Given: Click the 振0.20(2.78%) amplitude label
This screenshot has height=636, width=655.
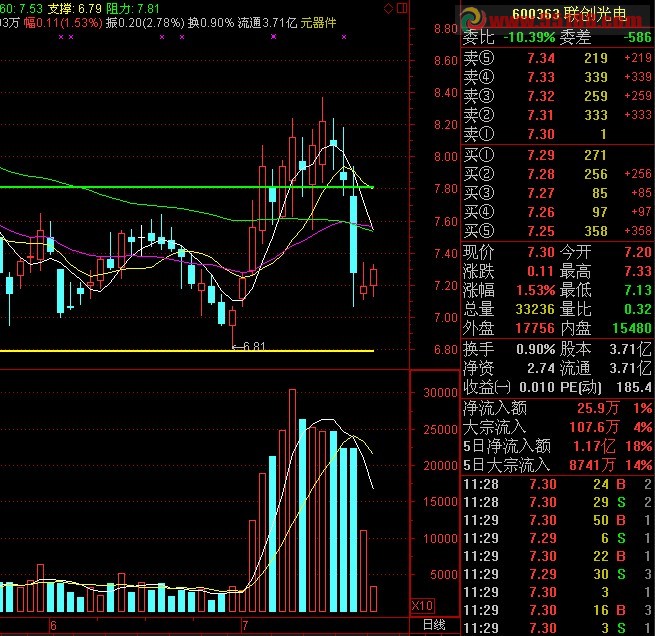Looking at the screenshot, I should tap(145, 22).
